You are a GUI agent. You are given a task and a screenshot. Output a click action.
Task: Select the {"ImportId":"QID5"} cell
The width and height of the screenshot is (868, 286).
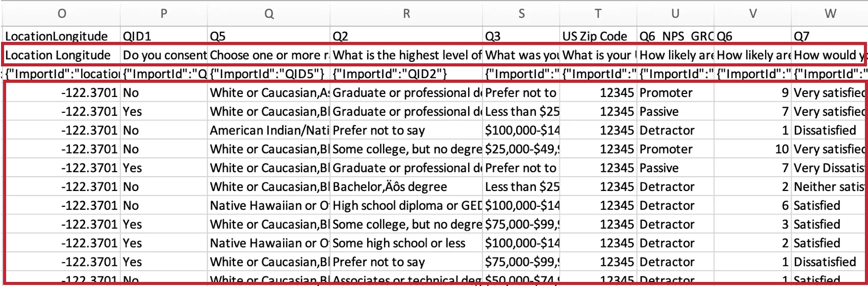(x=268, y=74)
